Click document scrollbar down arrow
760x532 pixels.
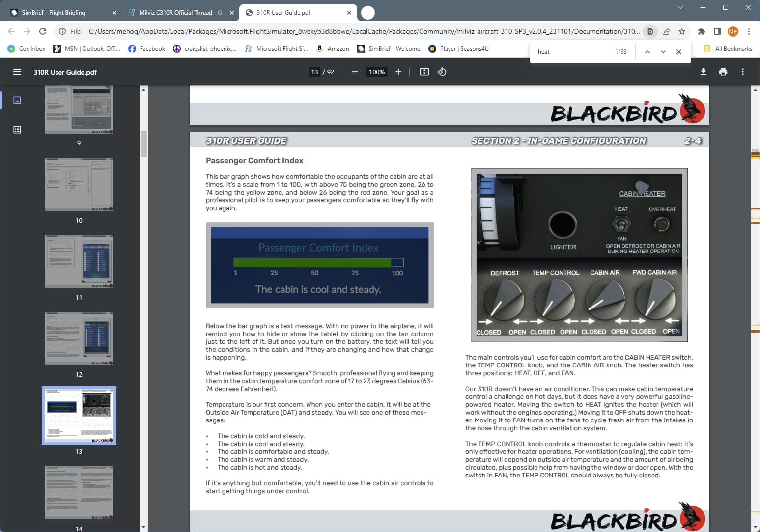tap(756, 527)
